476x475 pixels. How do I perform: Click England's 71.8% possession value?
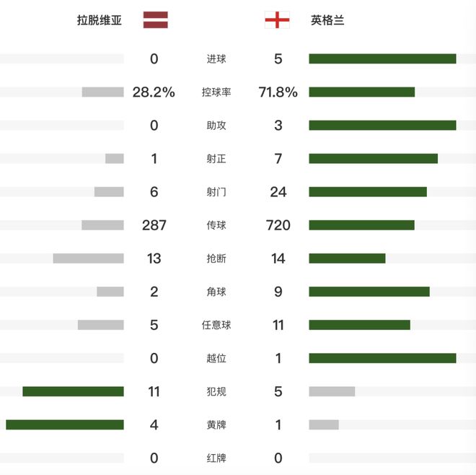pyautogui.click(x=278, y=92)
